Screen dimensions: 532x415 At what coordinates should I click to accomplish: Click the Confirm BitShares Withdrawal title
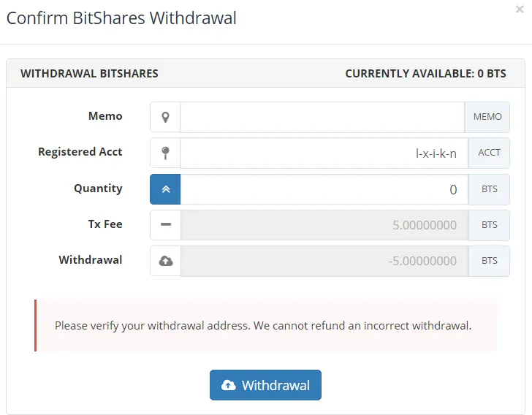point(121,18)
